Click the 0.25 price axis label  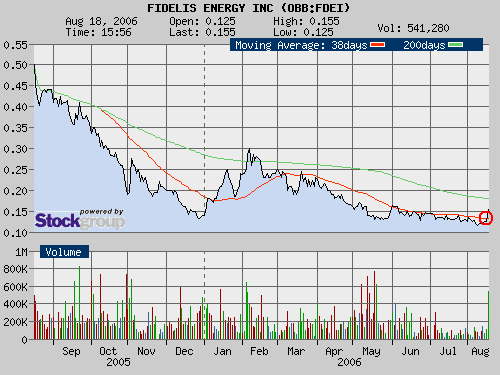coord(15,170)
